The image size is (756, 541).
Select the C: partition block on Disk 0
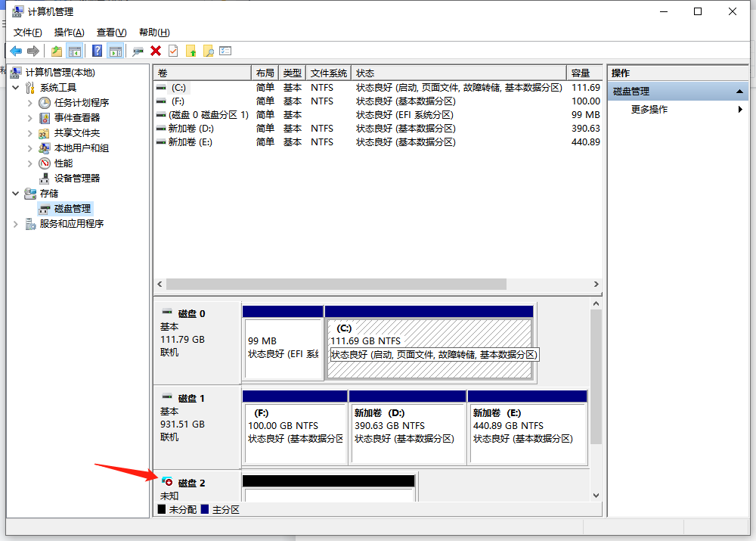(x=429, y=348)
